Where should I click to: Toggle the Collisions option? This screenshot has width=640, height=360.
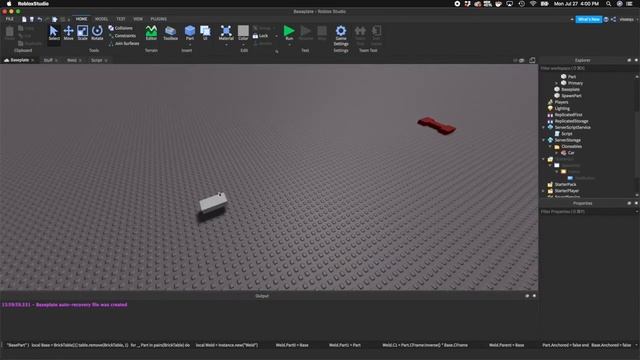click(x=120, y=28)
